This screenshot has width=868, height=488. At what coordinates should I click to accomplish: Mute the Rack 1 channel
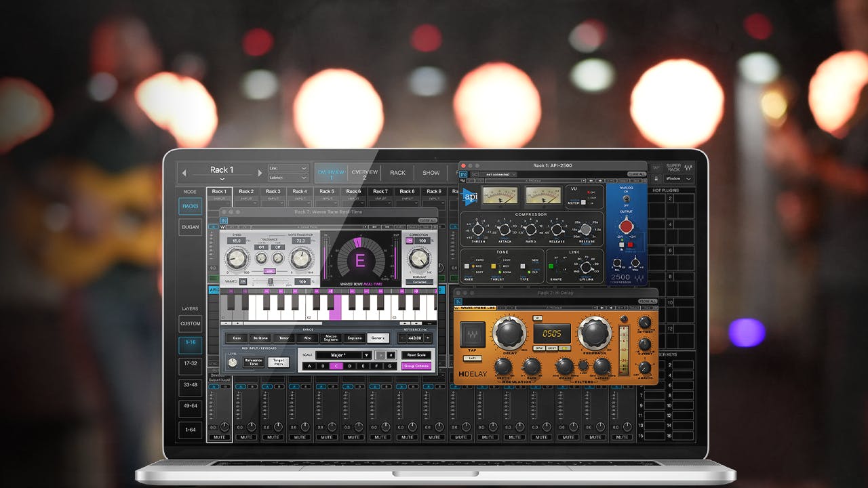(219, 437)
